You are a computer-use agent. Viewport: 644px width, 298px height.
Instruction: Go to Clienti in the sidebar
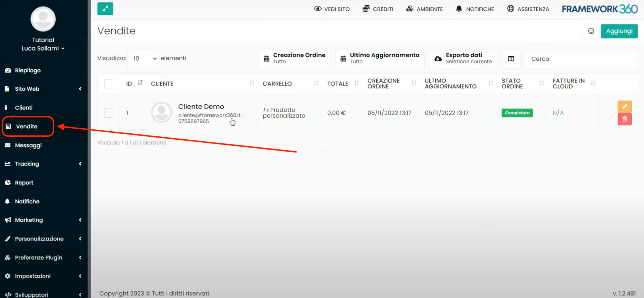[23, 108]
